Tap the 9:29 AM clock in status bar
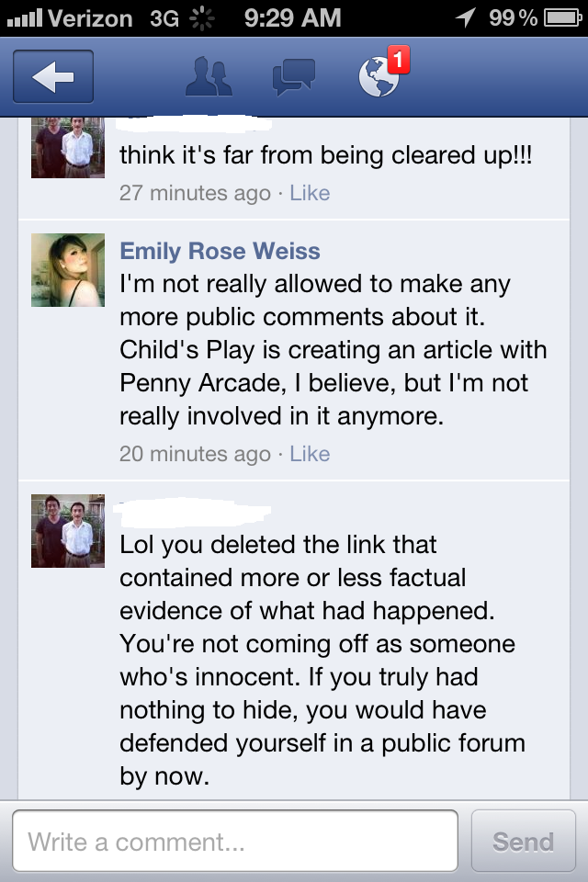Image resolution: width=588 pixels, height=882 pixels. pos(292,18)
